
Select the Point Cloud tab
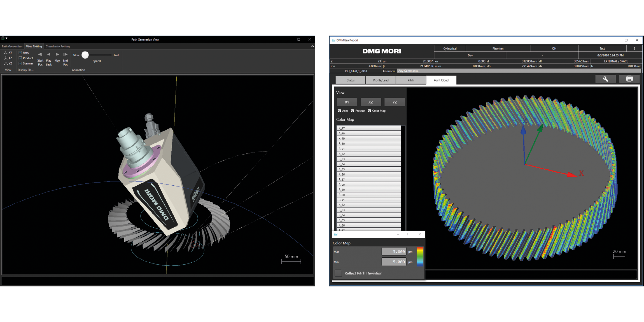pos(441,80)
